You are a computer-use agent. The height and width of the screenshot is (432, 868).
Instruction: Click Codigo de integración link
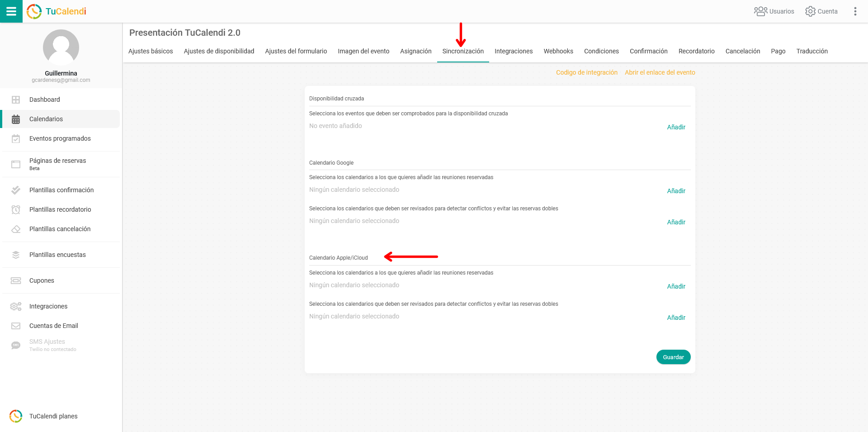(x=587, y=72)
